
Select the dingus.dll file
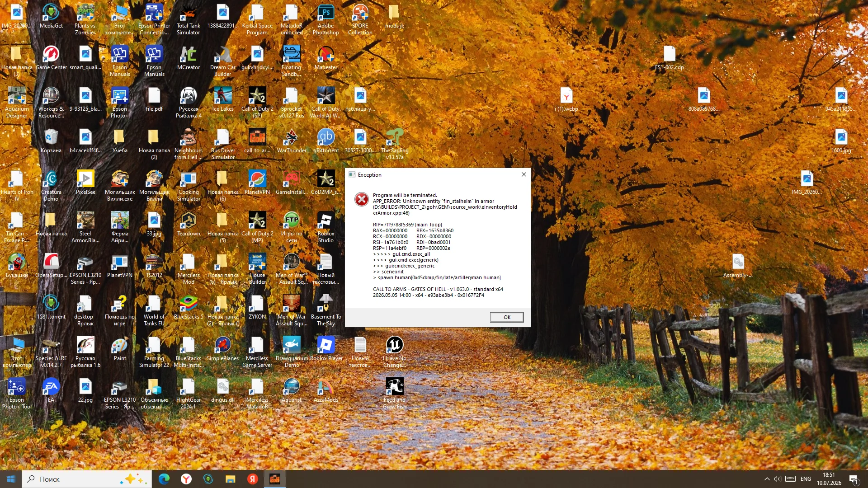click(223, 390)
